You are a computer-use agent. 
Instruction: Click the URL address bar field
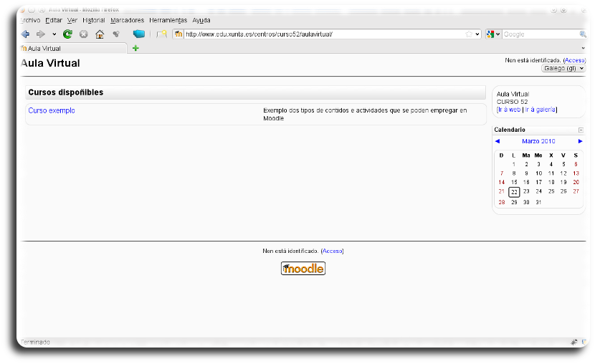click(323, 34)
